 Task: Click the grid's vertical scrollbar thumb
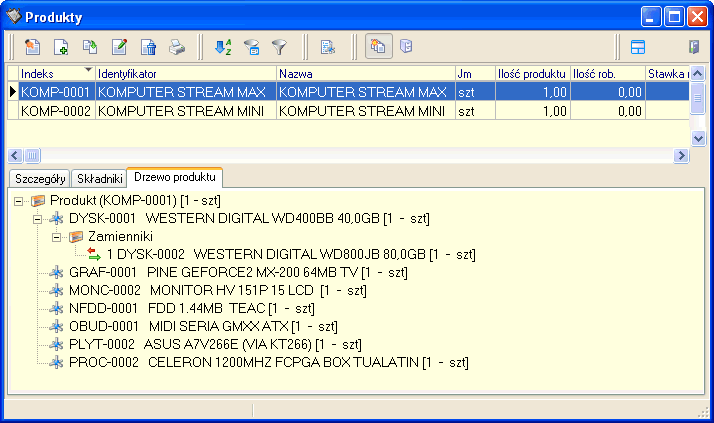coord(698,98)
